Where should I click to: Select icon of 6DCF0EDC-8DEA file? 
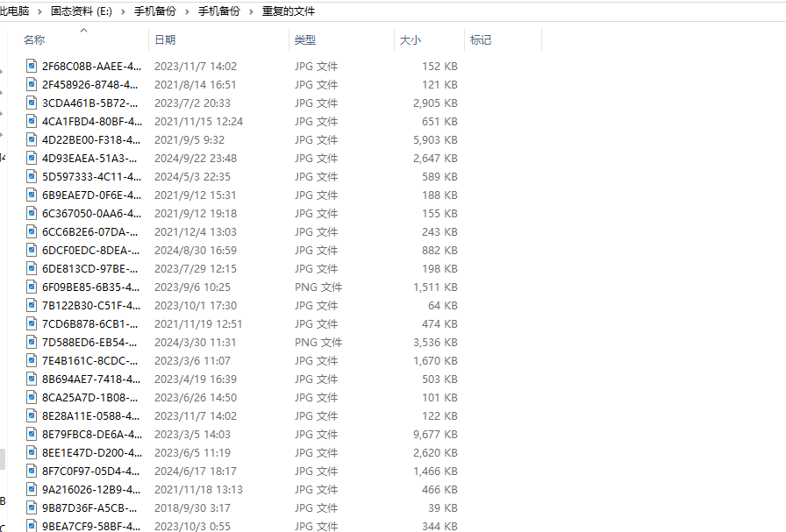coord(32,250)
